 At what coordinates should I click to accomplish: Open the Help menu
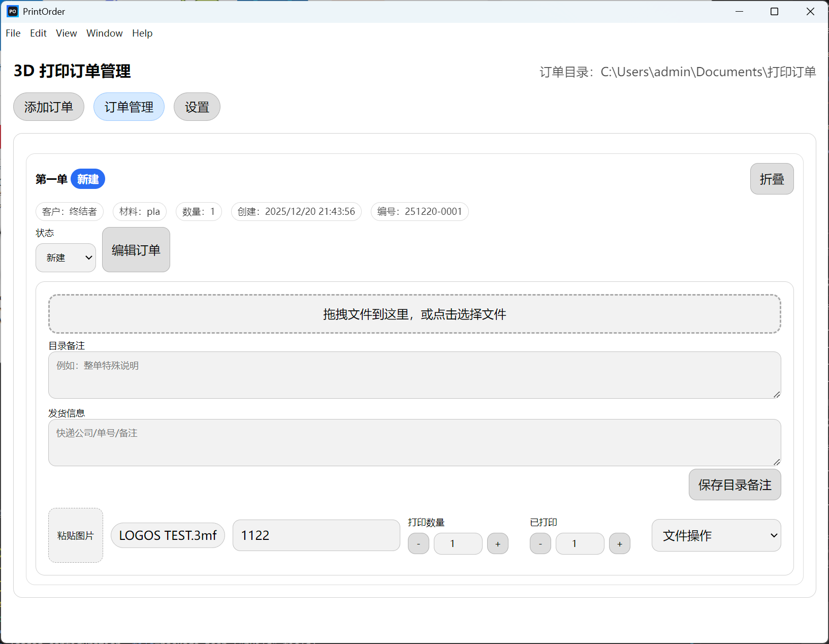click(x=142, y=33)
